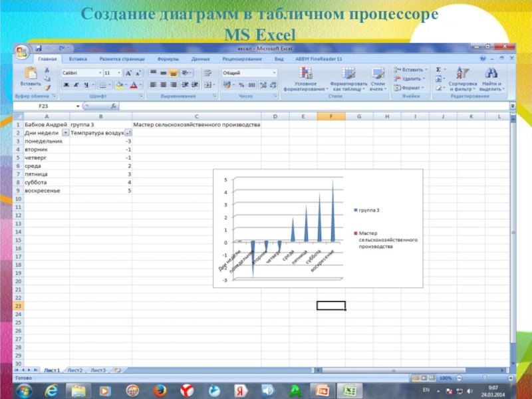Click the Формат cells button

coord(409,88)
